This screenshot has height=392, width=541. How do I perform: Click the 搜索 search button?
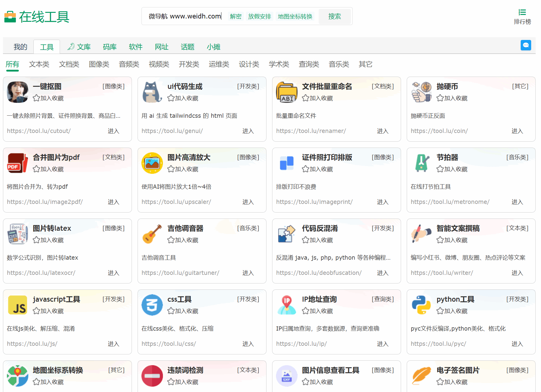point(335,16)
